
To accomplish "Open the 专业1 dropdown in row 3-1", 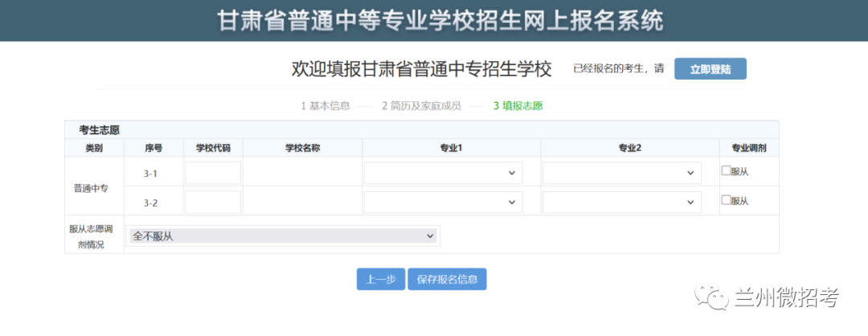I will 443,173.
